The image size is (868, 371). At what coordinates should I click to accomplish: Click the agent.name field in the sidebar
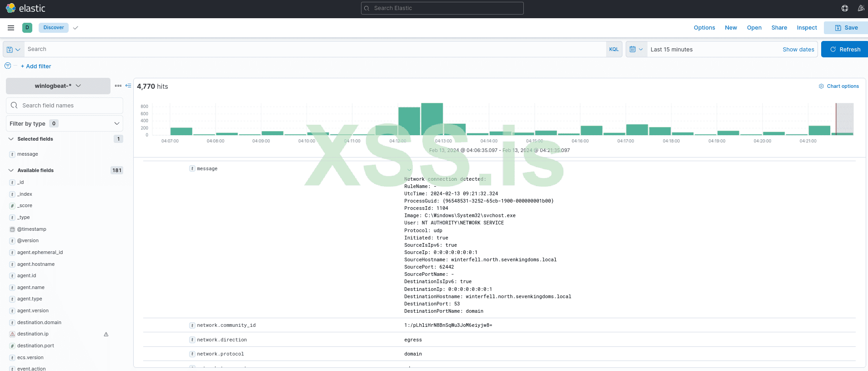pos(31,288)
